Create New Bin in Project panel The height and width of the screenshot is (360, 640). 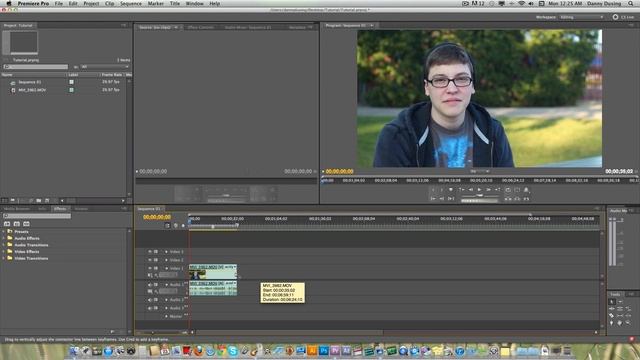click(39, 200)
